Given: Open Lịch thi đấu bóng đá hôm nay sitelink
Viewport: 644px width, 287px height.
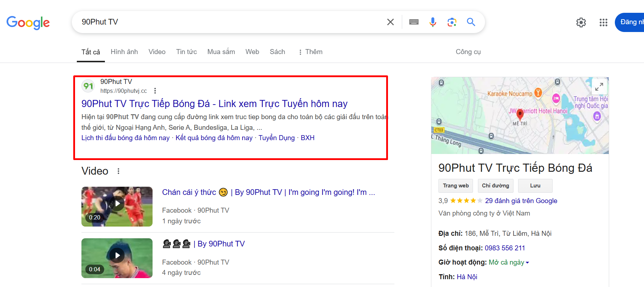Looking at the screenshot, I should tap(126, 138).
